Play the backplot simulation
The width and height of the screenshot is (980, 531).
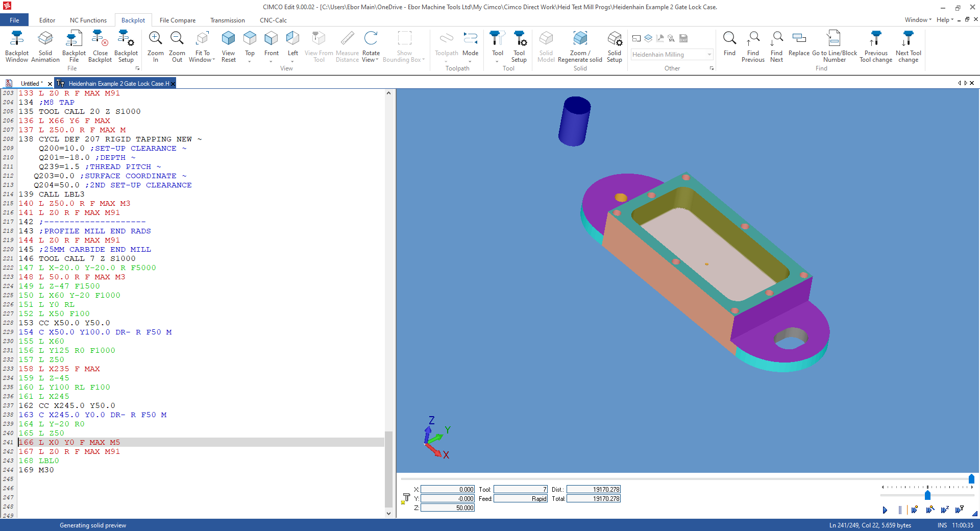(x=885, y=510)
